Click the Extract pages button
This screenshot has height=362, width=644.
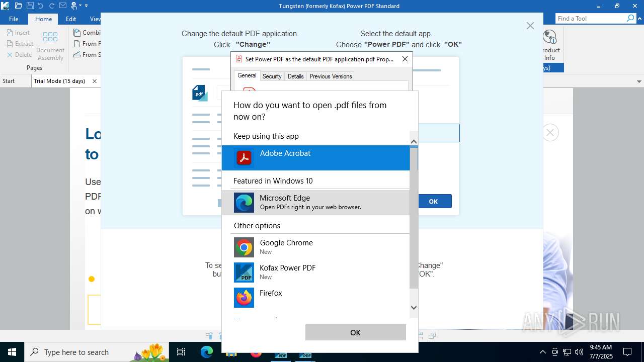point(20,43)
